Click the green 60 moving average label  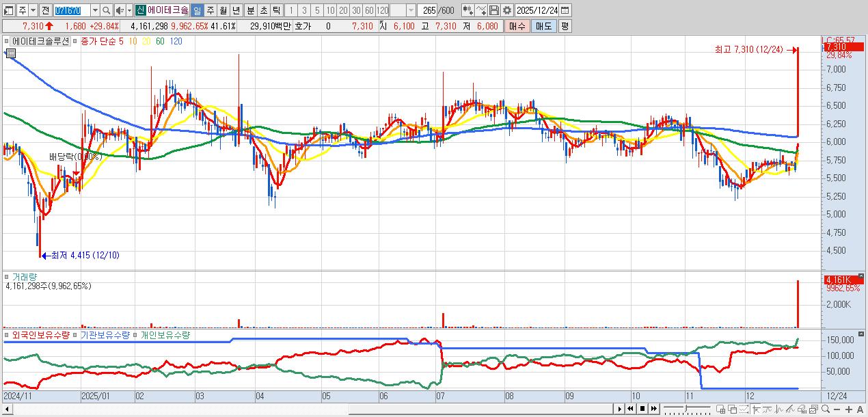[160, 42]
